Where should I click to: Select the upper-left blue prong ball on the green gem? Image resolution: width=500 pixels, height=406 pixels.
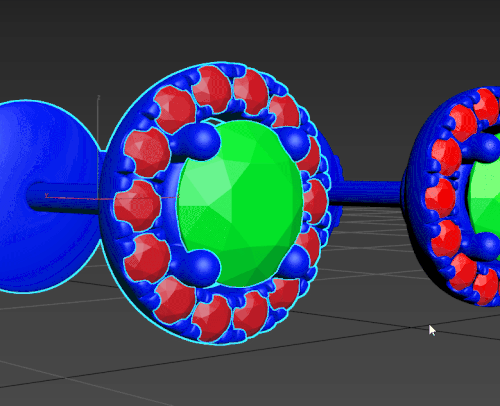click(203, 141)
